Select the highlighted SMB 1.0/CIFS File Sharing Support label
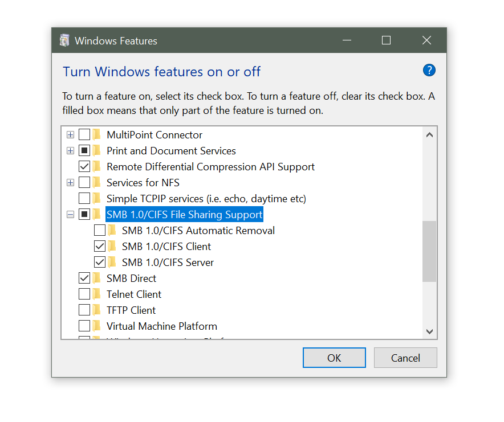 click(185, 214)
